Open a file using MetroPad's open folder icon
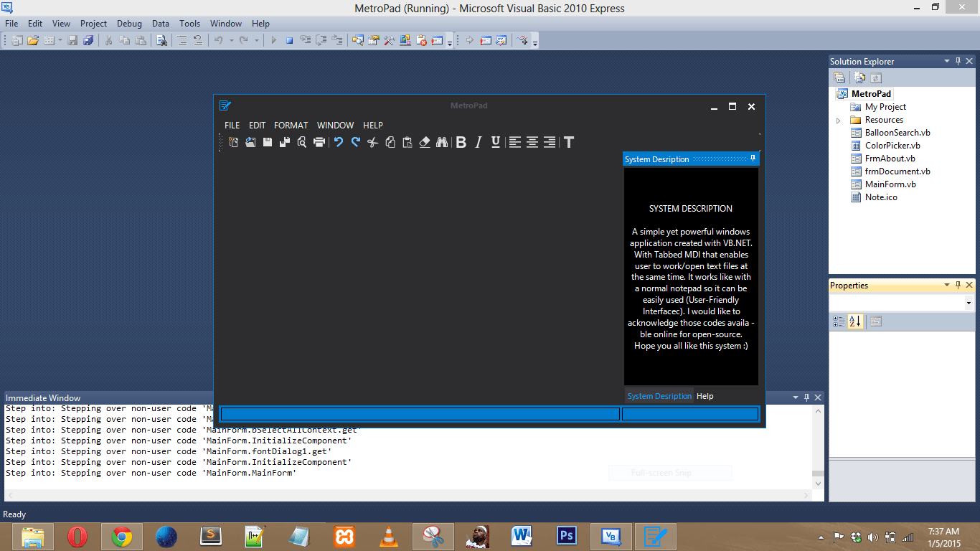Image resolution: width=980 pixels, height=551 pixels. coord(250,142)
